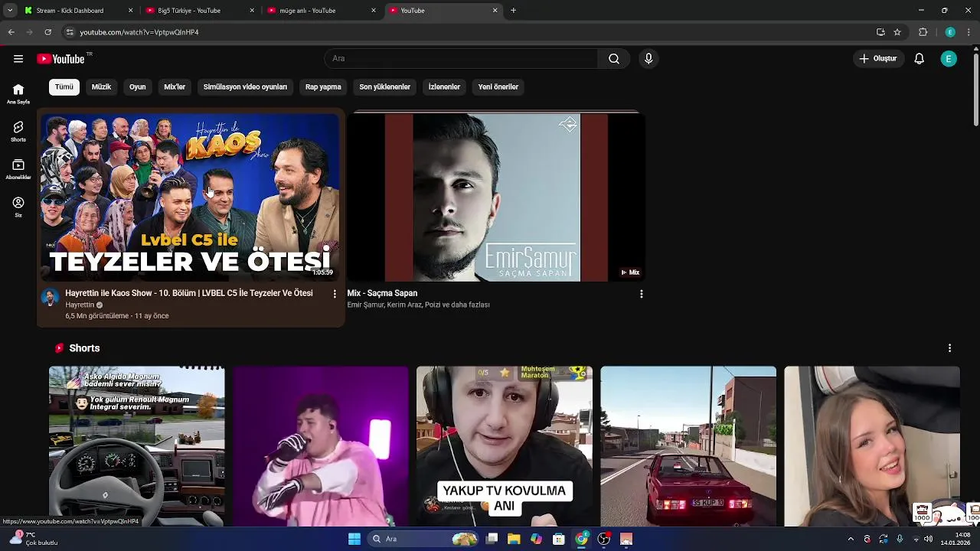Click the Shorts section heading
The image size is (980, 551).
click(84, 348)
